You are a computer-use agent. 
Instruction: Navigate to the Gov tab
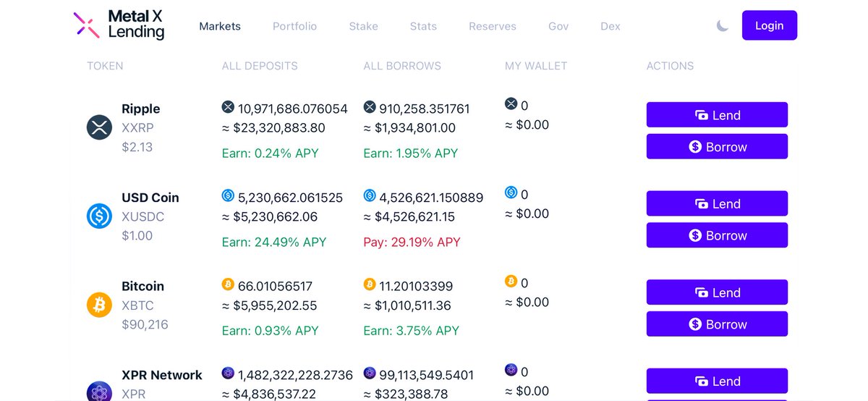click(x=558, y=26)
